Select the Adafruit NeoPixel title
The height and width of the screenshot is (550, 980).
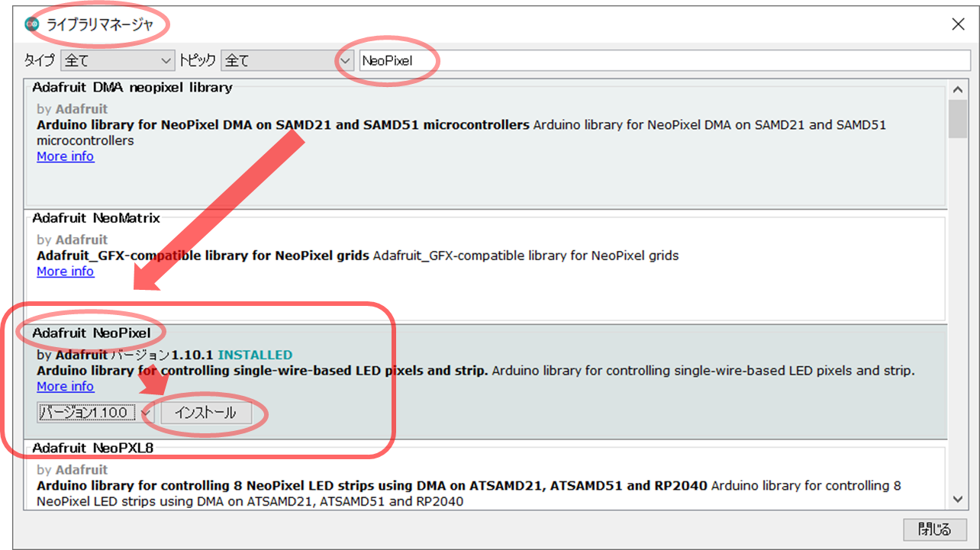coord(91,333)
